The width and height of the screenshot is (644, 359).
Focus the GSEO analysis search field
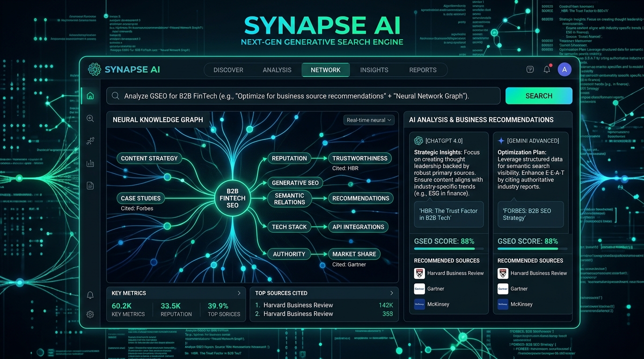(x=303, y=96)
